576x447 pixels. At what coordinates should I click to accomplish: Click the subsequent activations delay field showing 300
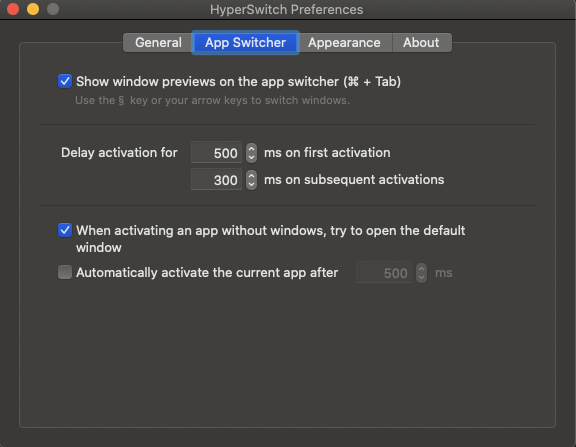pyautogui.click(x=216, y=180)
